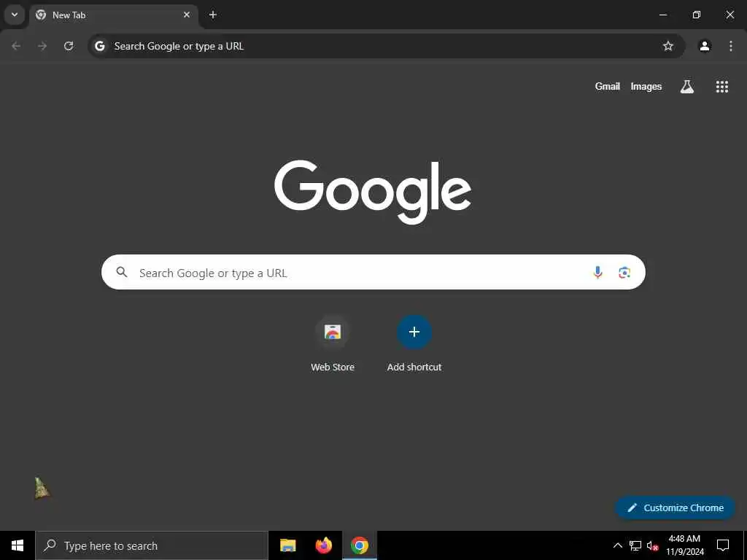Viewport: 747px width, 560px height.
Task: Click the Chrome taskbar icon
Action: (360, 545)
